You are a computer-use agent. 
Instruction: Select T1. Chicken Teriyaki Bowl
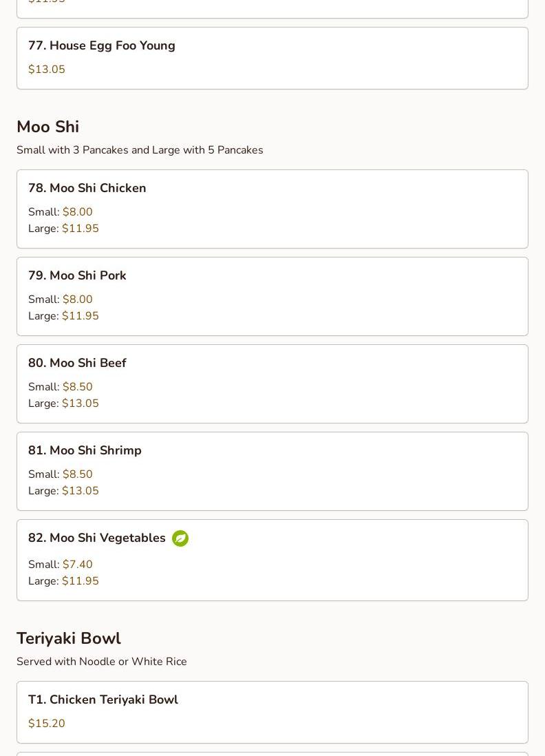103,700
